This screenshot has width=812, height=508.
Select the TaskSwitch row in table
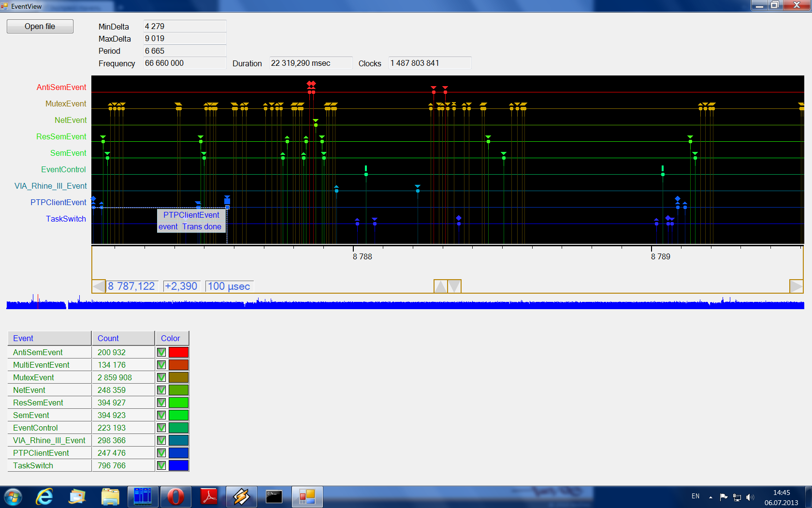[98, 465]
